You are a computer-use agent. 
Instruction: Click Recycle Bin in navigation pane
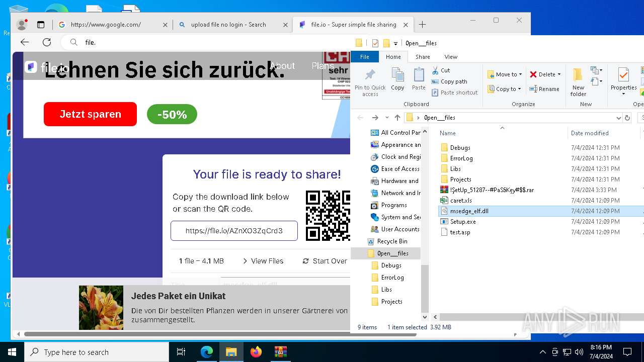coord(392,241)
